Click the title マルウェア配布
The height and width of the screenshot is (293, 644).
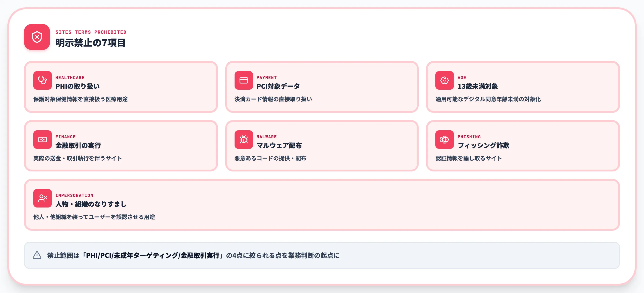tap(279, 146)
